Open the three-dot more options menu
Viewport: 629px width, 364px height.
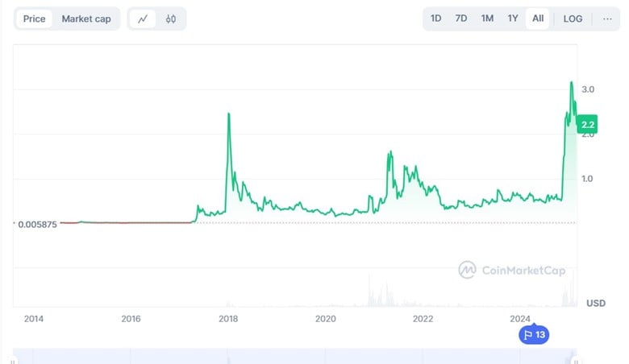coord(606,19)
